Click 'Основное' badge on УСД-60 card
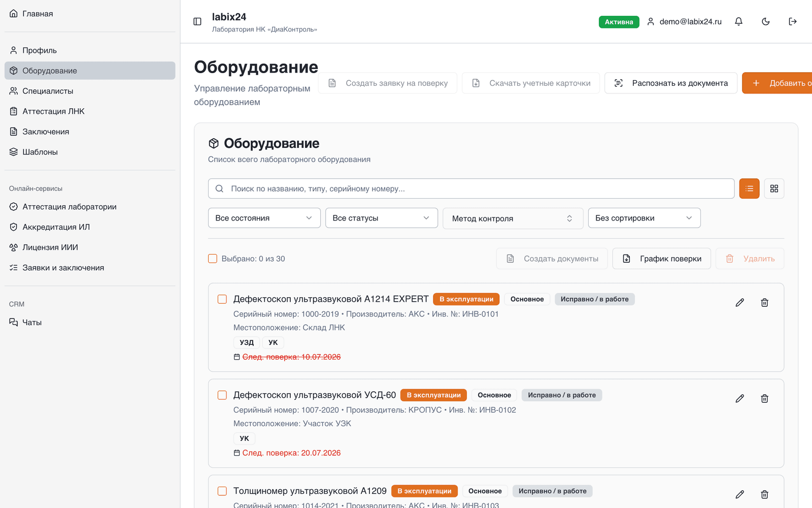This screenshot has width=812, height=508. [494, 395]
